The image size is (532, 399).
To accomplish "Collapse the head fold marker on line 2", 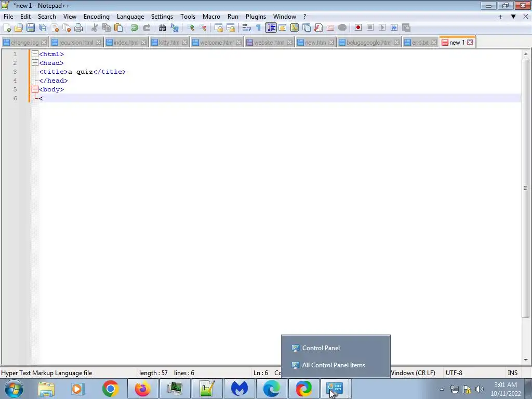I will (35, 63).
